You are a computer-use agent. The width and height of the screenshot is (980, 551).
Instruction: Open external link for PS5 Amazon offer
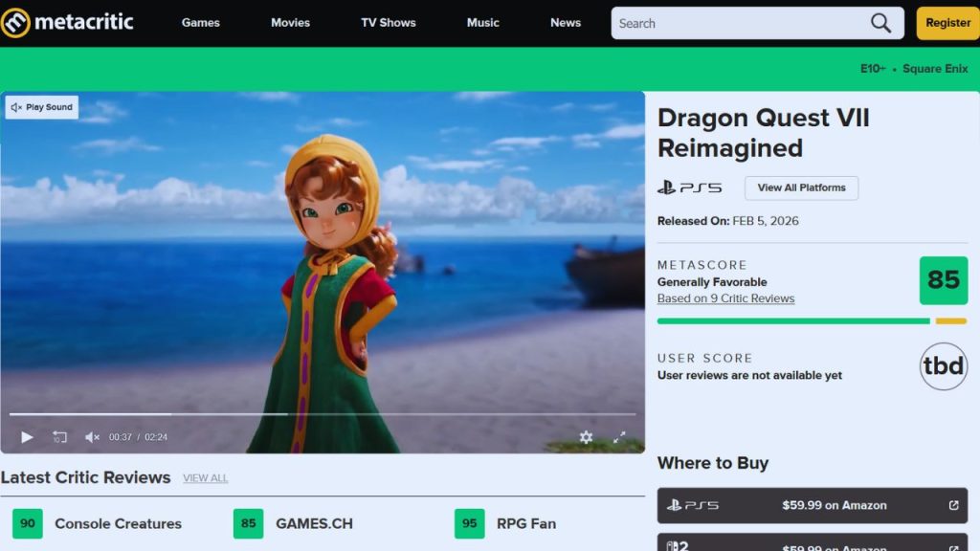point(953,505)
